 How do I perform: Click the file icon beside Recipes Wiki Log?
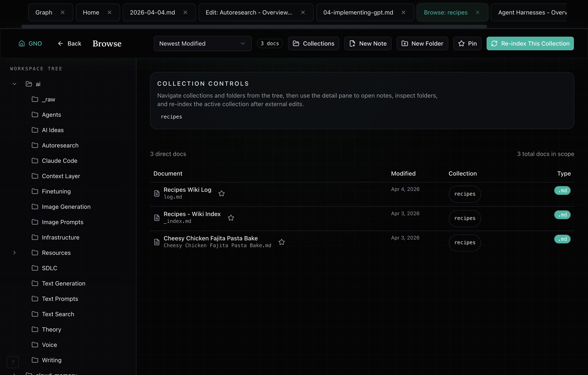coord(157,193)
